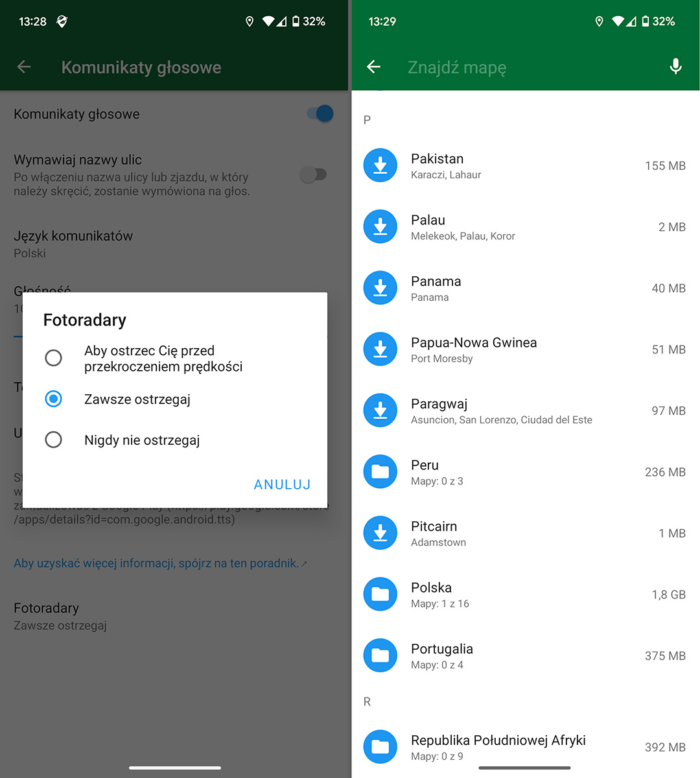Download Papua-Nowa Gwinea map
The image size is (700, 778).
tap(380, 349)
